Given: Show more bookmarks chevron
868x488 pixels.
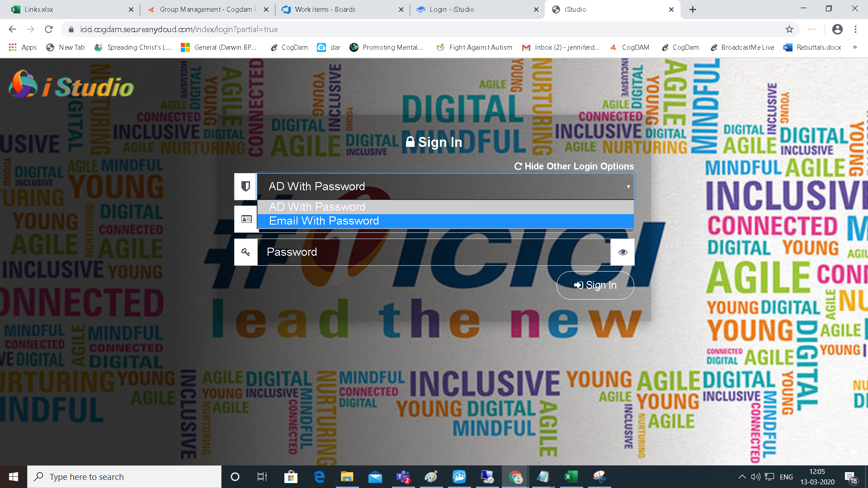Looking at the screenshot, I should click(x=855, y=47).
